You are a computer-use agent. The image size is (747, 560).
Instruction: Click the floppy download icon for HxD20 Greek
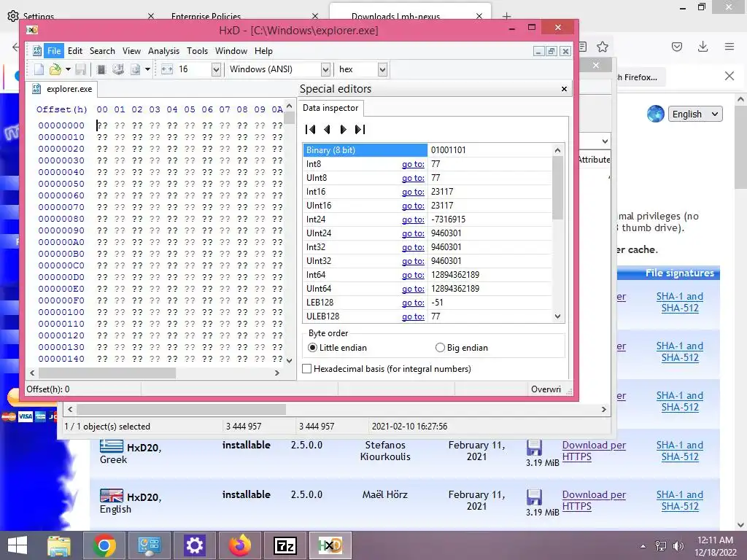tap(534, 448)
